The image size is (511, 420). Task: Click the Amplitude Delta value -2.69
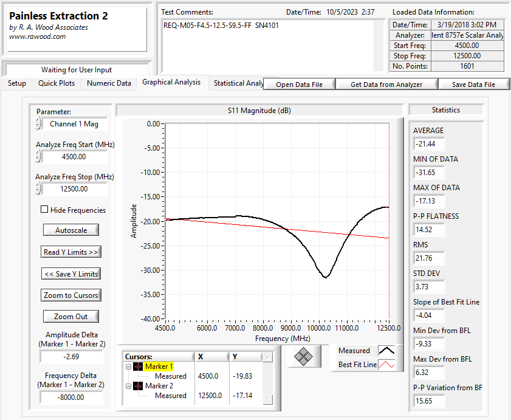point(71,356)
